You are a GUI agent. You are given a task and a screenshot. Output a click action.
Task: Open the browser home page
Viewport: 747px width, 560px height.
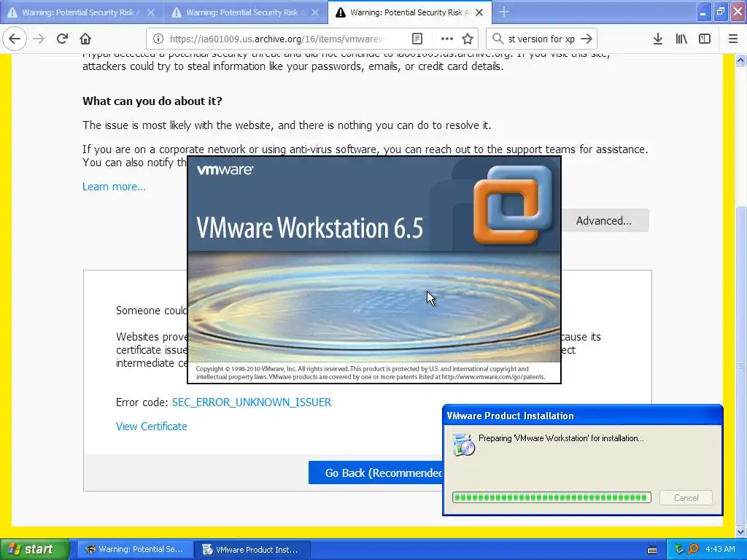[85, 39]
